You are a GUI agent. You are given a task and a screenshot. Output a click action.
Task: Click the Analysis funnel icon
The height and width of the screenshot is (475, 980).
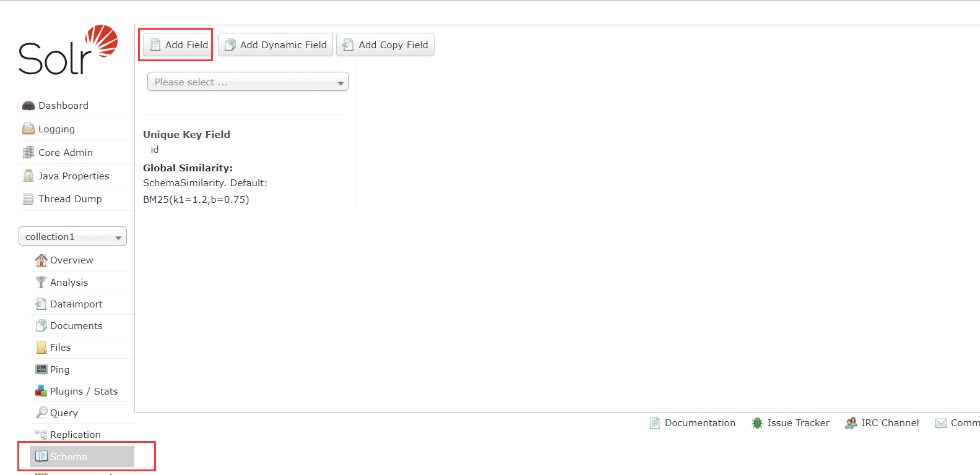[x=41, y=282]
